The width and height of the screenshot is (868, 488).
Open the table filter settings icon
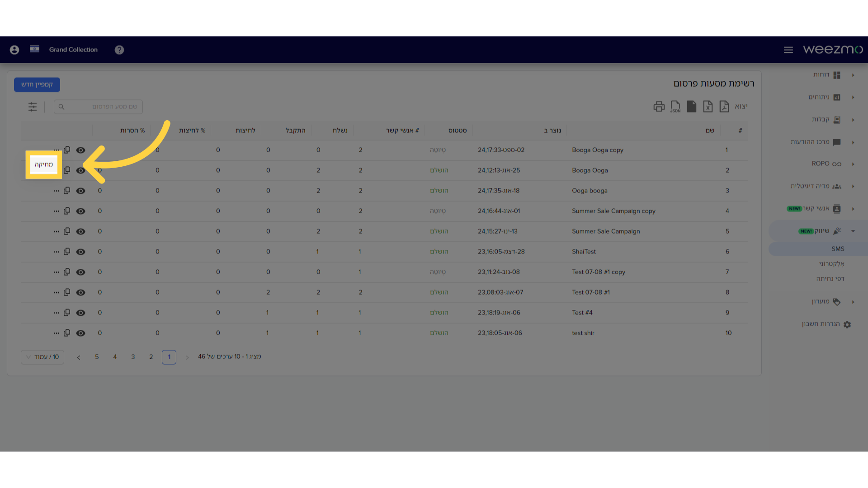pos(33,107)
